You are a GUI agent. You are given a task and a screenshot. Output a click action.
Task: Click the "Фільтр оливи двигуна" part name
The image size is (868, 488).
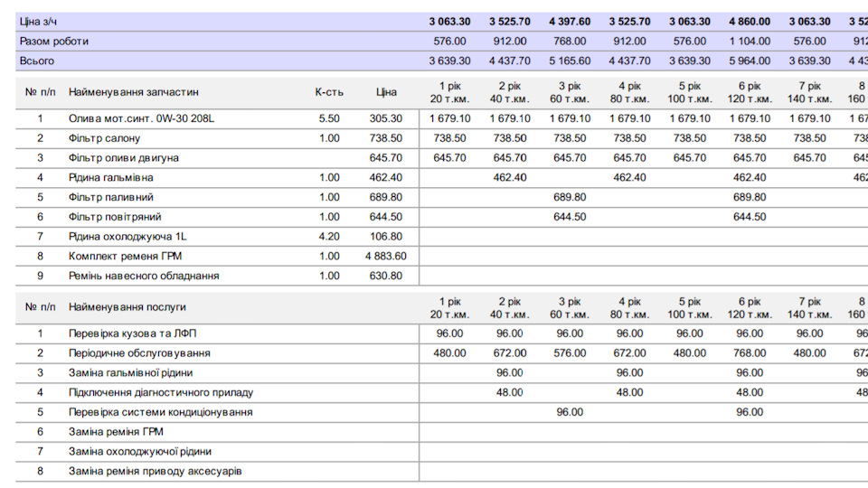[124, 158]
